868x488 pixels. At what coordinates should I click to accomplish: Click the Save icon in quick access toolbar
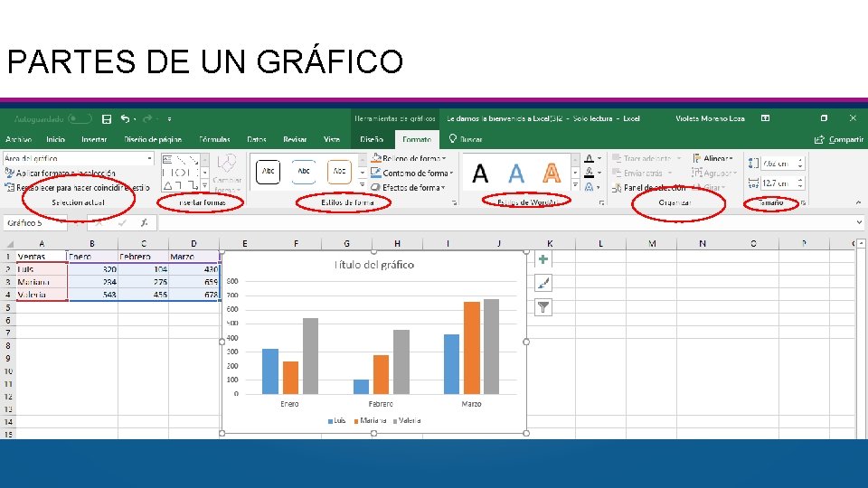click(x=107, y=119)
